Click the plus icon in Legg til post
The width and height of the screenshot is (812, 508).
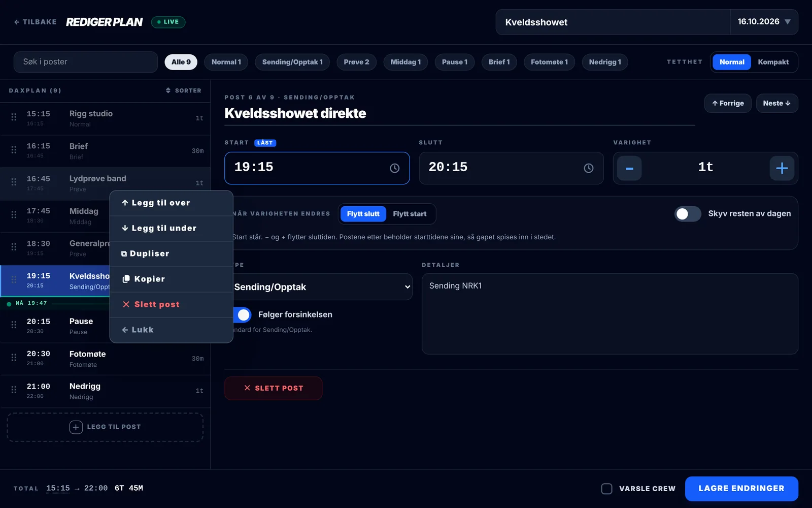pyautogui.click(x=76, y=427)
